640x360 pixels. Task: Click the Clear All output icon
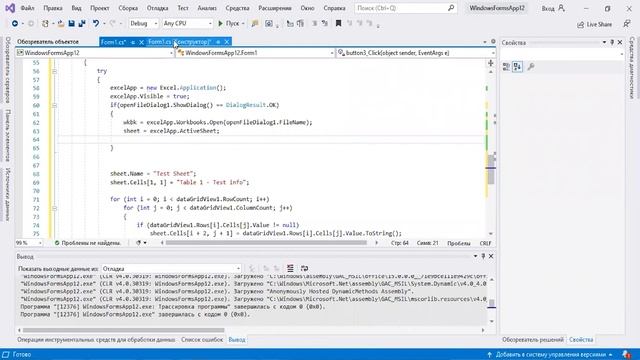click(x=290, y=268)
